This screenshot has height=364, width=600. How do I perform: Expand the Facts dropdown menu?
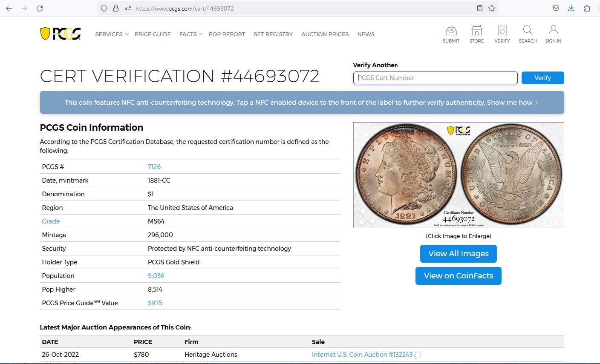pos(191,34)
